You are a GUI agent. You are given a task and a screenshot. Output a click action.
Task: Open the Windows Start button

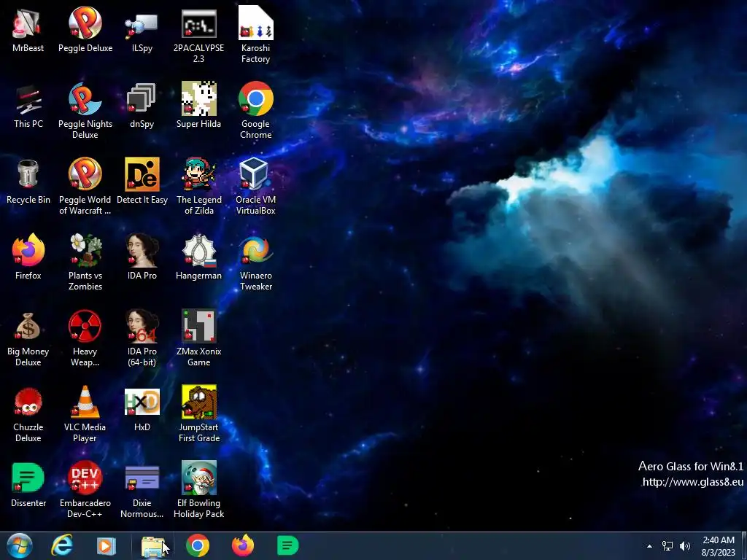pyautogui.click(x=20, y=545)
